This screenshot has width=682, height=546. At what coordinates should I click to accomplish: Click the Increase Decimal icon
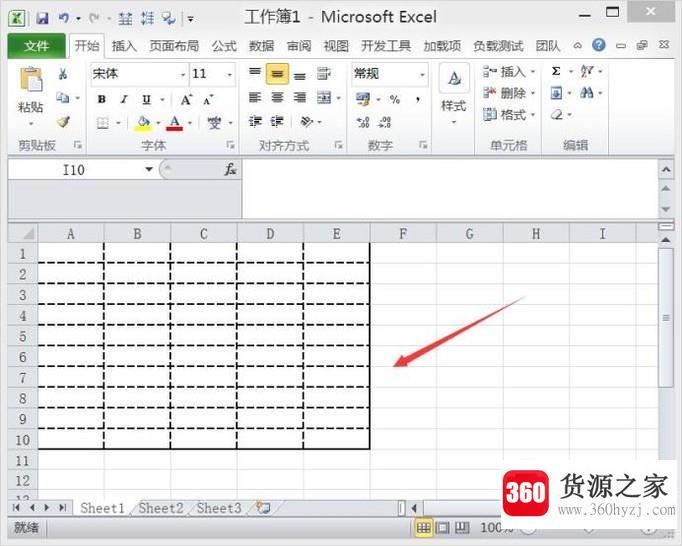(363, 122)
